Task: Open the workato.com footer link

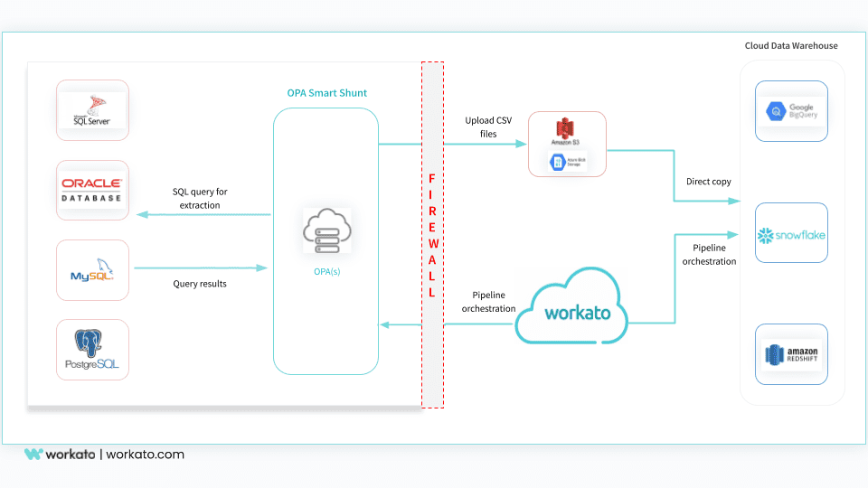Action: pyautogui.click(x=146, y=455)
